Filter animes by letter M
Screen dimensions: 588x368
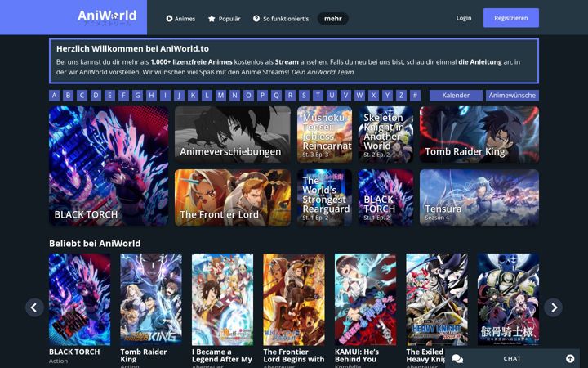coord(220,96)
